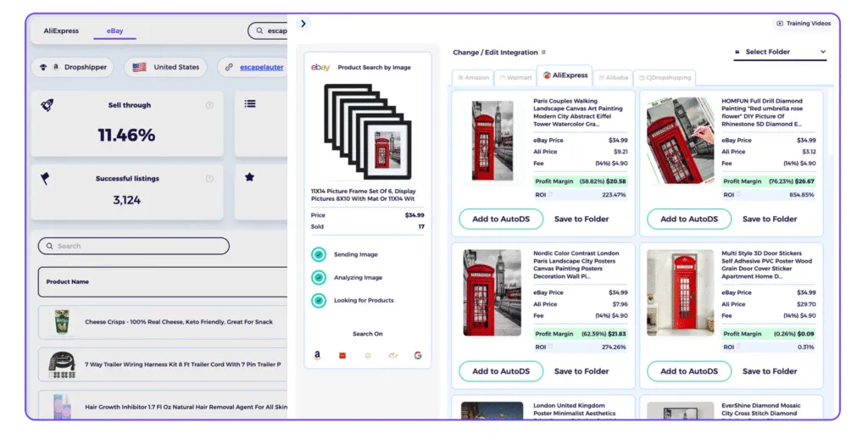Add HOMFUN Diamond Painting to AutoDS
The height and width of the screenshot is (439, 868).
point(689,219)
